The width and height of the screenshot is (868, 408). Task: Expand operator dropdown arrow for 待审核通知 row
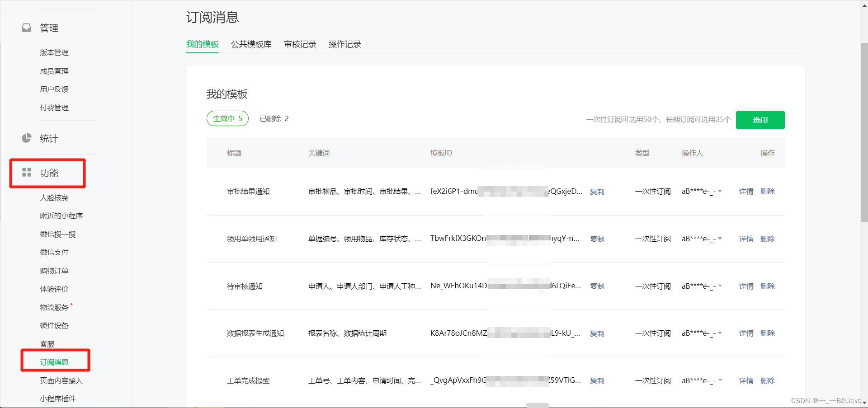click(720, 286)
